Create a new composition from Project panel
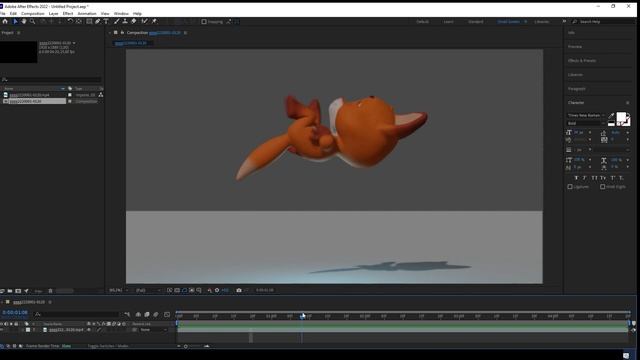The width and height of the screenshot is (640, 360). [x=18, y=291]
